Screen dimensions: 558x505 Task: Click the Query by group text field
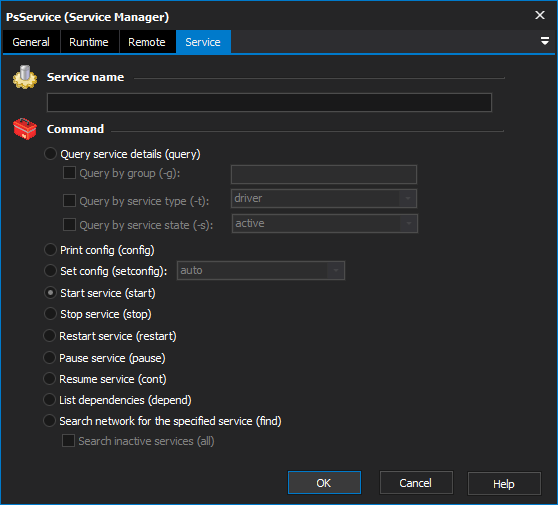pos(324,174)
